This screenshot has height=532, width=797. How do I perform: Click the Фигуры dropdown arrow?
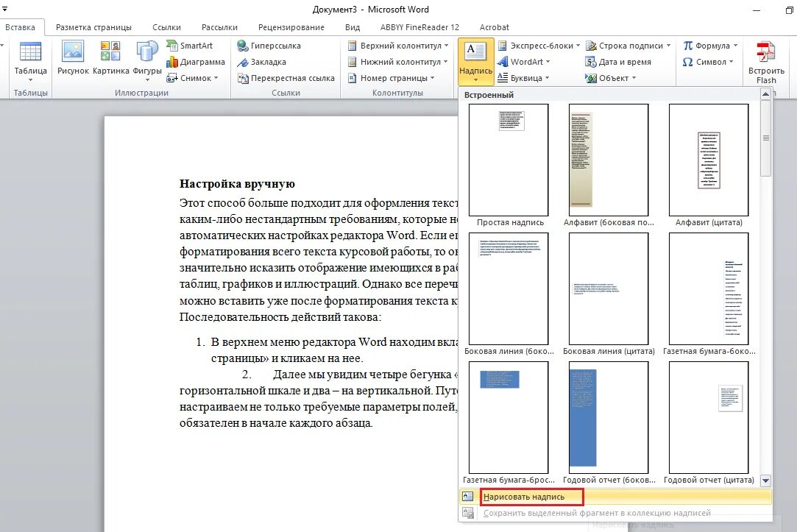coord(147,79)
